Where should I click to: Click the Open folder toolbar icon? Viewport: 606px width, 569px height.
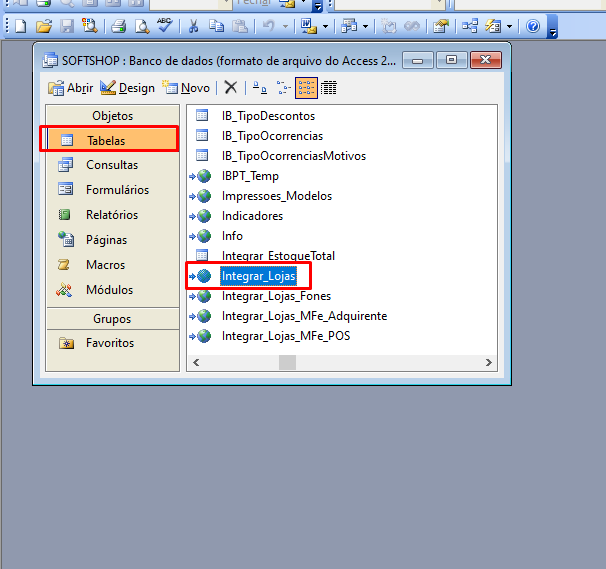coord(42,26)
